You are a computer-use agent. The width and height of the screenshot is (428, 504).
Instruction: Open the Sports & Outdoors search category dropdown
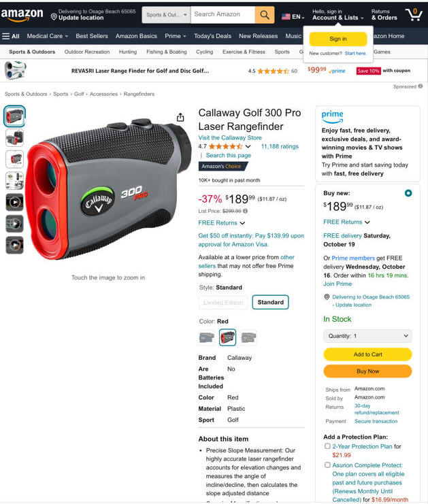(x=166, y=15)
